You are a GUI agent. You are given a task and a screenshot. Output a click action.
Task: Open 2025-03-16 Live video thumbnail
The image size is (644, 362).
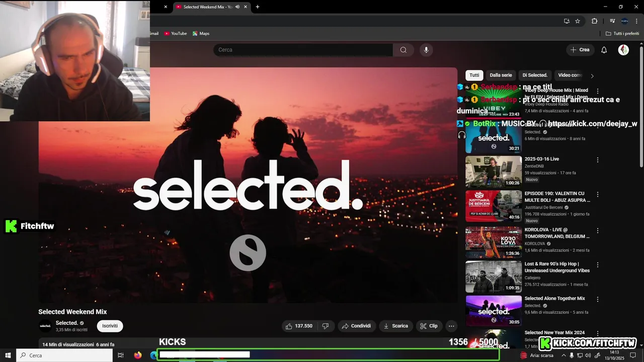(494, 171)
